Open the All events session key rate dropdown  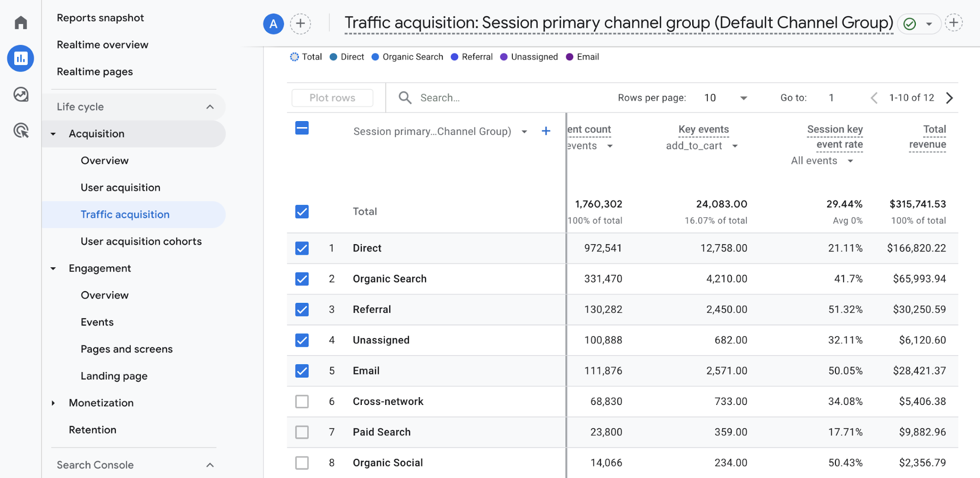tap(851, 161)
